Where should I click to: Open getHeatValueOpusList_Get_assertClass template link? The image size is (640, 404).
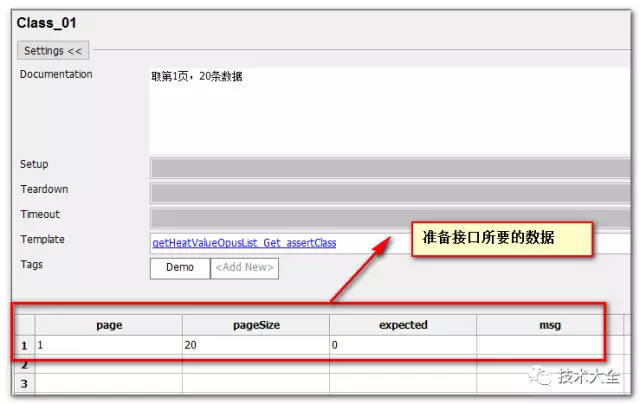tap(244, 243)
